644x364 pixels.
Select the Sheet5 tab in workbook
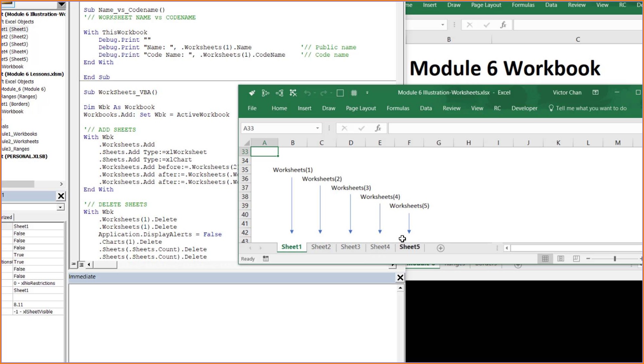tap(409, 247)
